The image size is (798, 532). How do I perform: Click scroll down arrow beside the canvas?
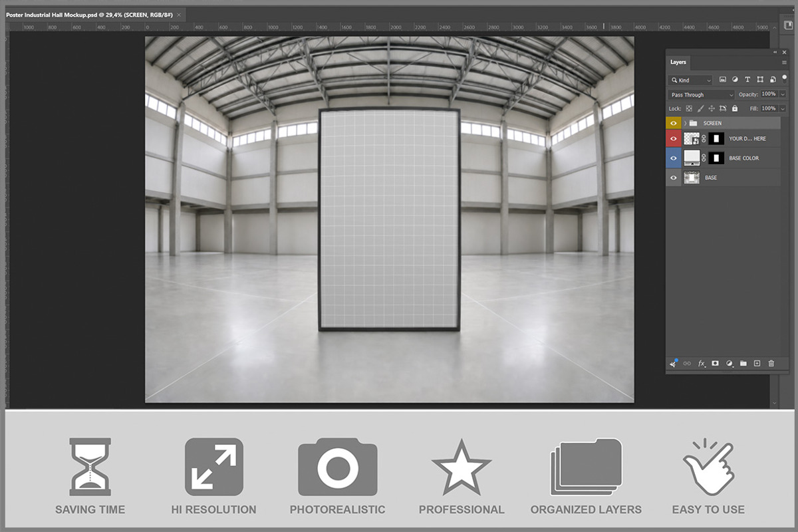(774, 403)
